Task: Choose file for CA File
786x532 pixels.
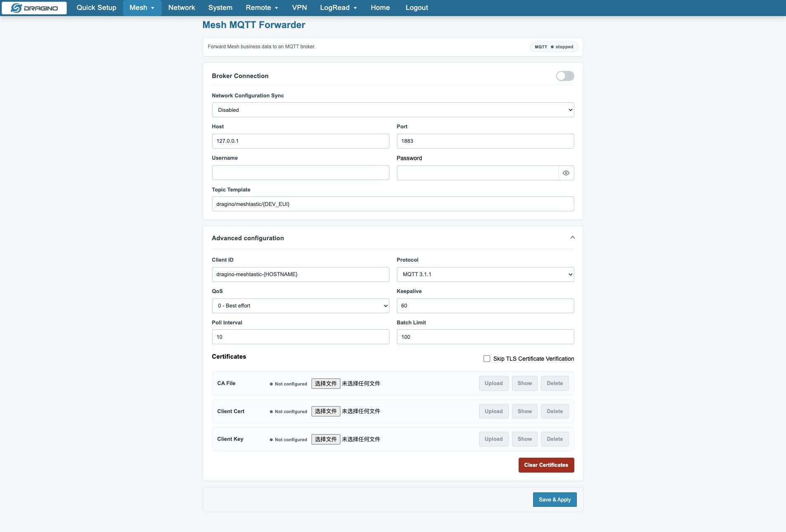Action: tap(326, 383)
